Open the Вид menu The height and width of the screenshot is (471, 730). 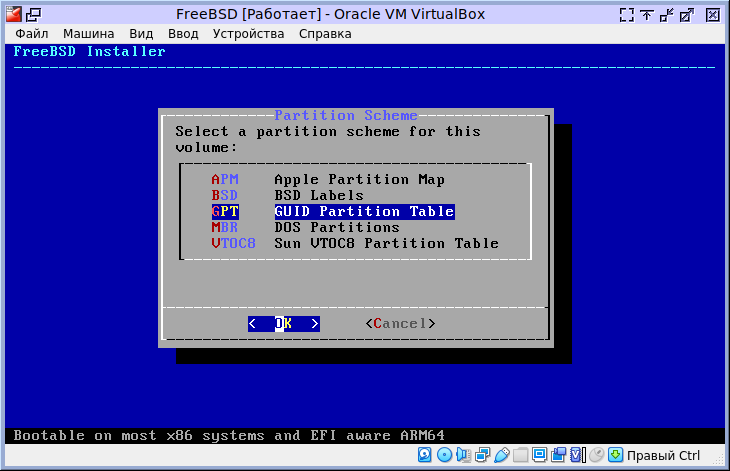click(x=141, y=34)
